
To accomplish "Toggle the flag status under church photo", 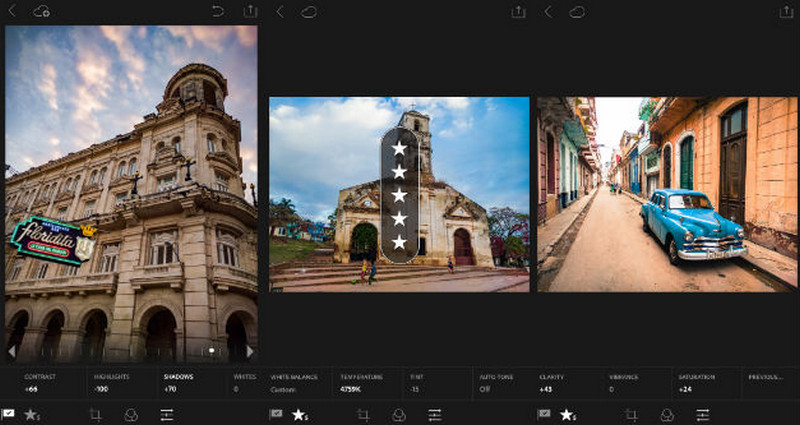I will coord(276,414).
